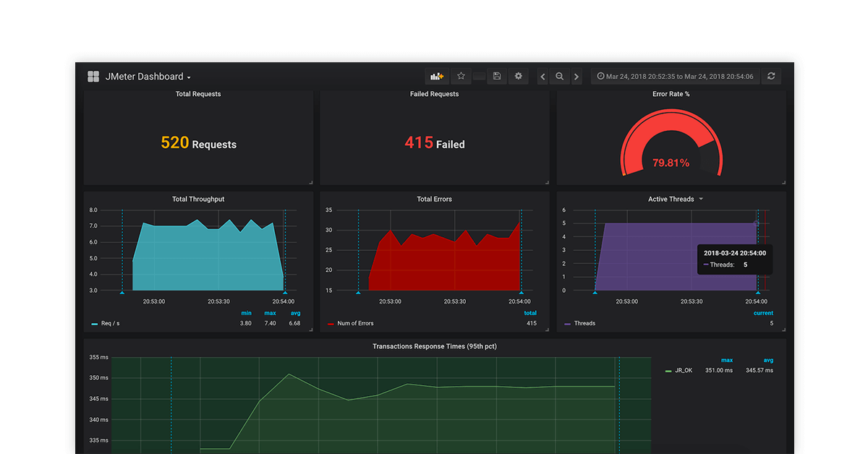Sort Total Throughput legend by avg
Screen dimensions: 868x454
tap(295, 313)
